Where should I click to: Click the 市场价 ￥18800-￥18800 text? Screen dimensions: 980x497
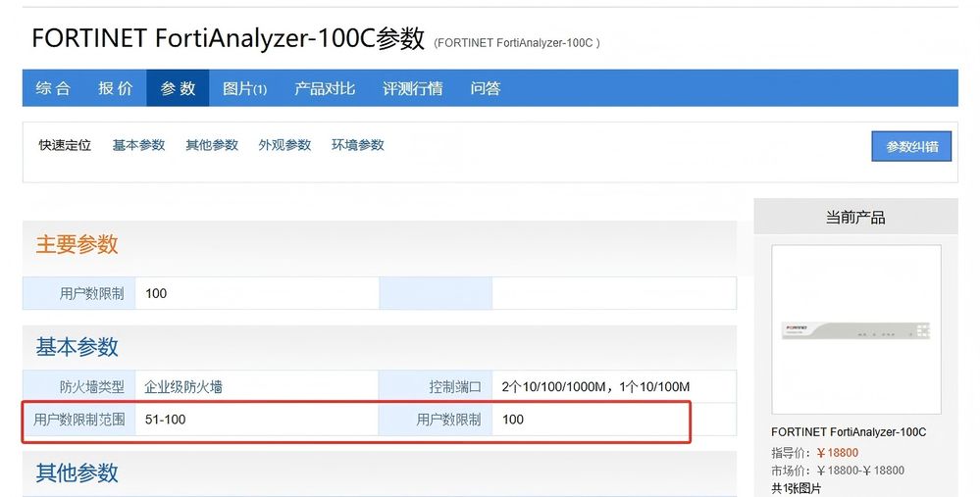point(838,471)
